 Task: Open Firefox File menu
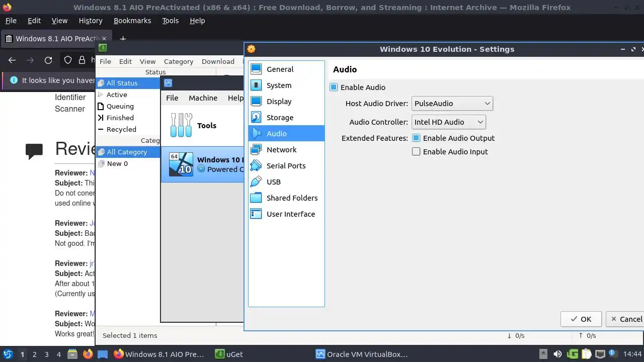[x=11, y=21]
